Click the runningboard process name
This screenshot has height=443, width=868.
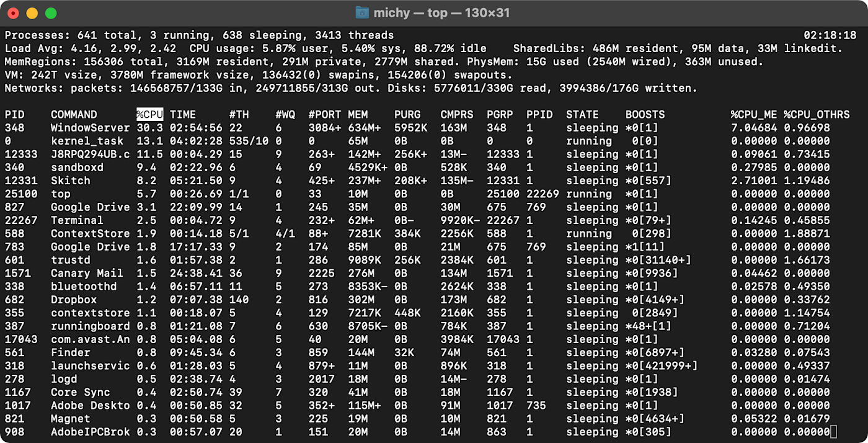(x=91, y=326)
